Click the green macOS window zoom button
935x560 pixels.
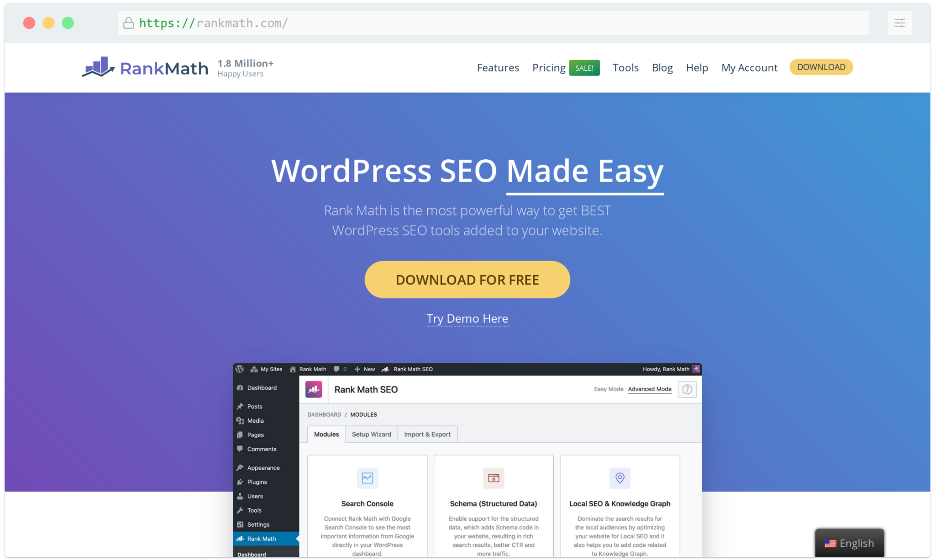click(x=68, y=23)
